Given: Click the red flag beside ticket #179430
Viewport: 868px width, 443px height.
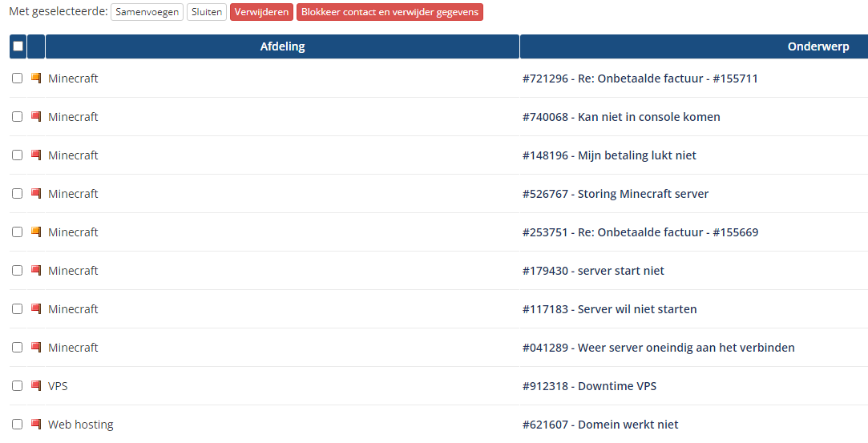Looking at the screenshot, I should [x=36, y=271].
